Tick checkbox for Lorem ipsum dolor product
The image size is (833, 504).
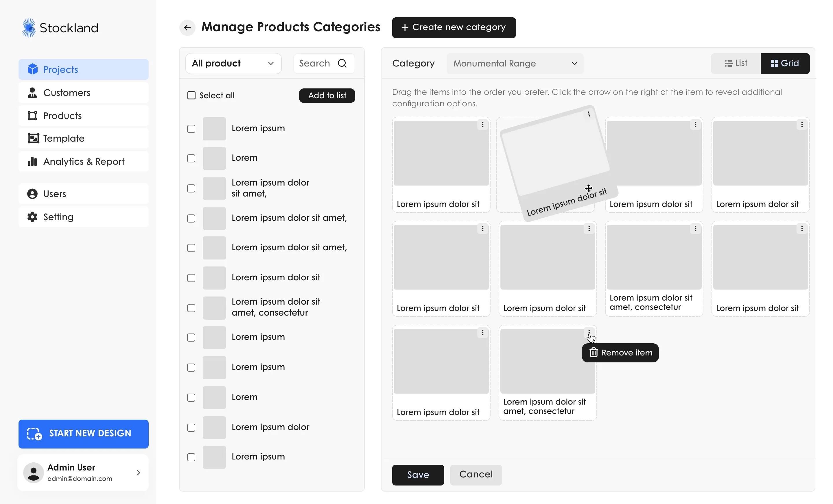point(191,427)
